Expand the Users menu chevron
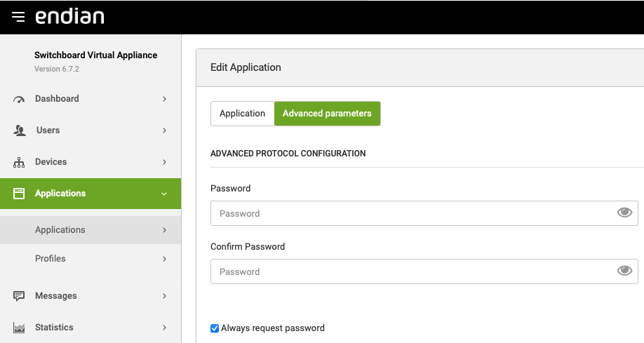644x343 pixels. pos(164,130)
